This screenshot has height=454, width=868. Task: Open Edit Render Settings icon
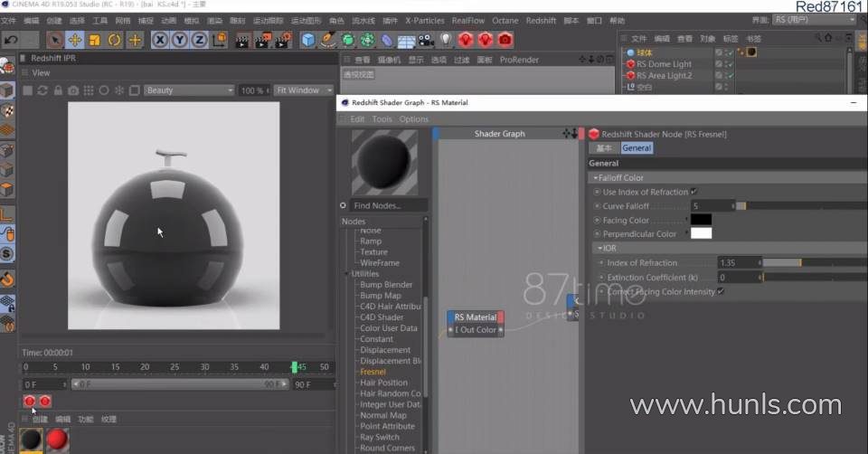tap(283, 40)
